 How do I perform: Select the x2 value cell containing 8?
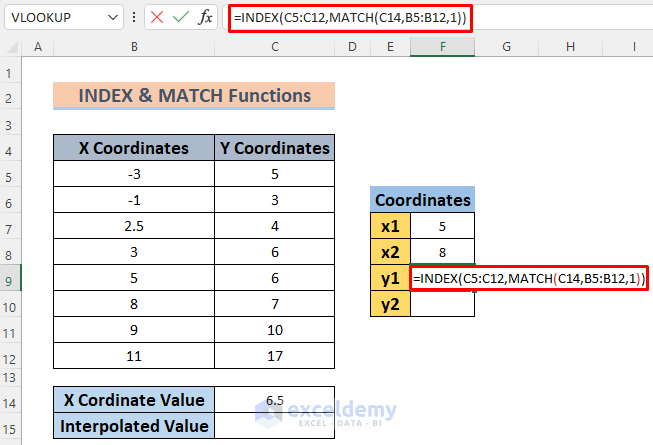pyautogui.click(x=442, y=252)
